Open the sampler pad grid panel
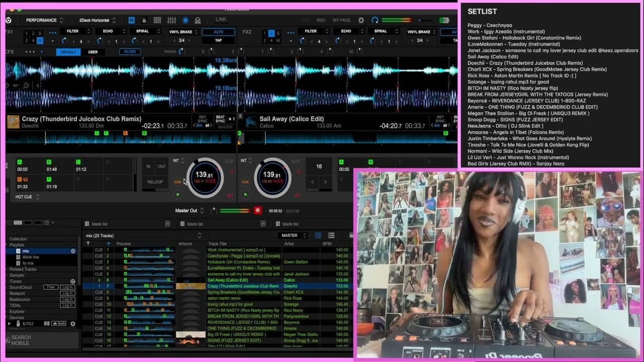 pos(157,20)
